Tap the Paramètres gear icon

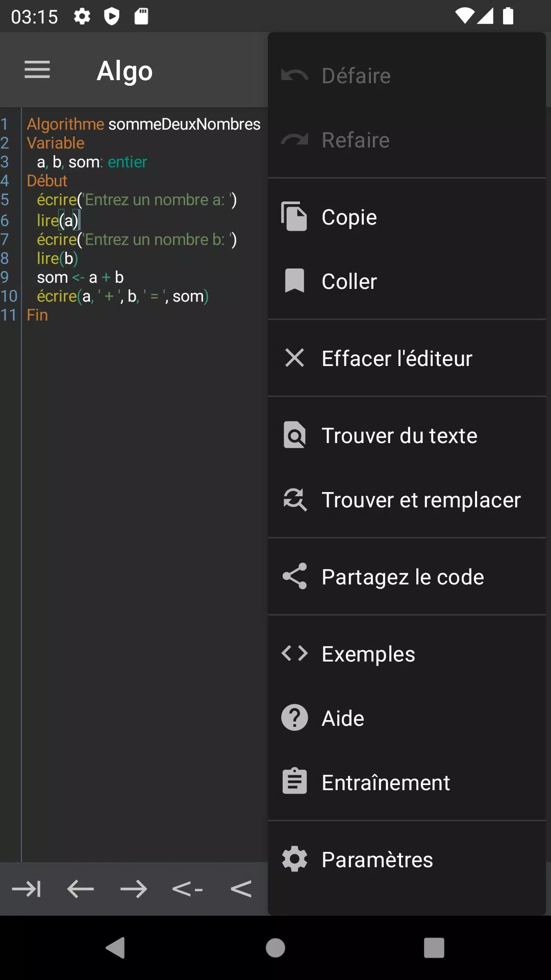click(x=294, y=859)
